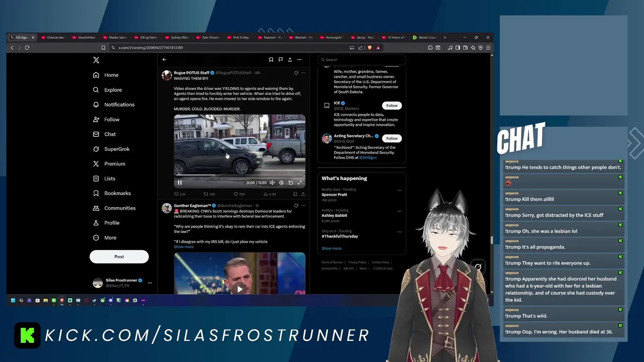Go back in the browser
Screen dimensions: 644x362
pos(12,48)
